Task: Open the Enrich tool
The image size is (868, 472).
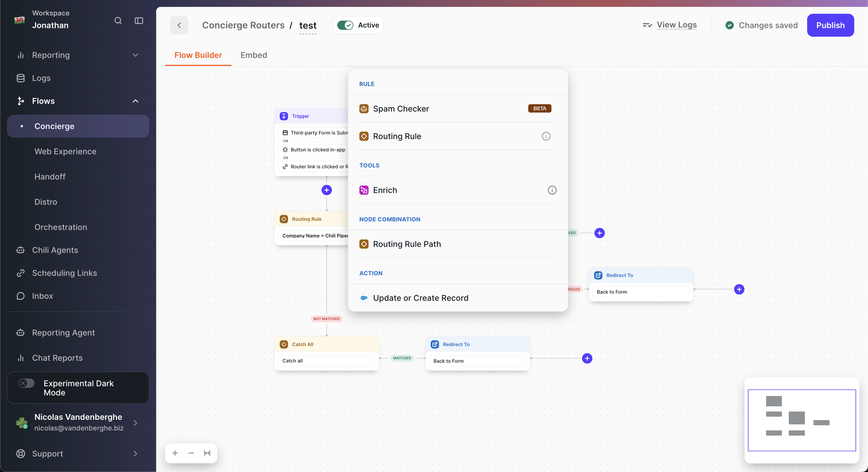Action: click(385, 190)
